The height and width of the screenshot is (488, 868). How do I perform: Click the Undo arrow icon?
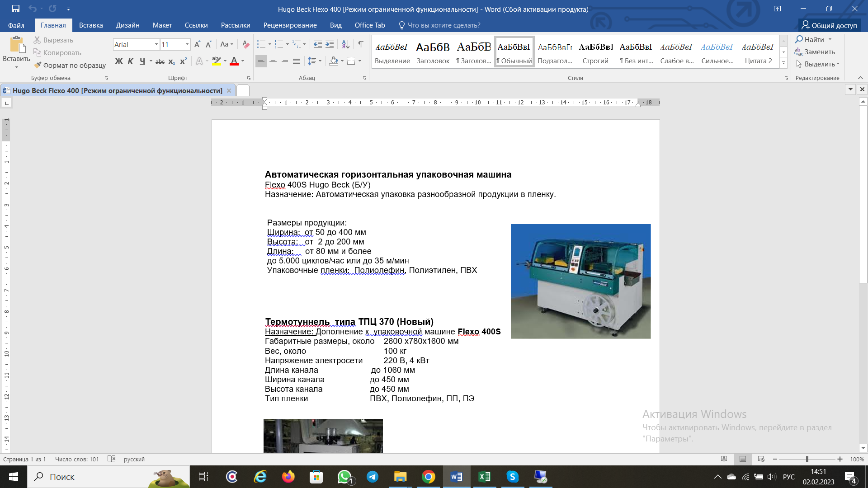pos(32,9)
